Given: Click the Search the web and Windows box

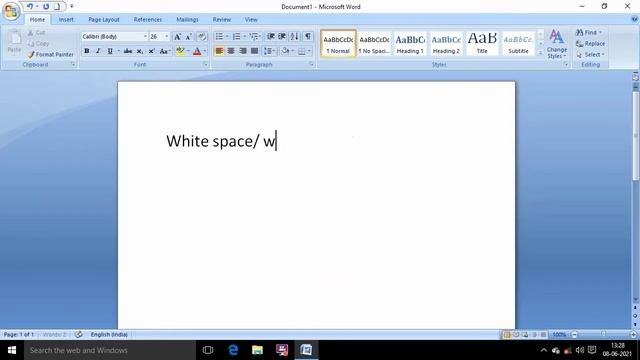Looking at the screenshot, I should pos(110,350).
